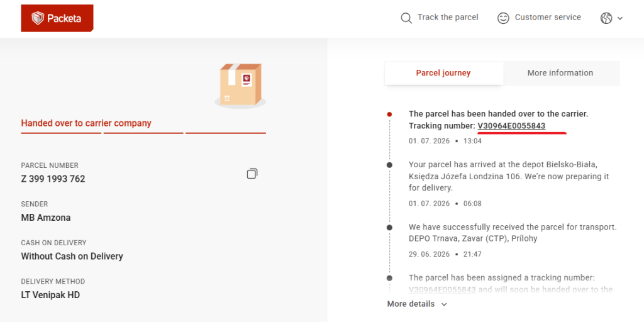Click the parcel number Z 399 1993 762
Viewport: 644px width, 322px height.
click(x=53, y=179)
